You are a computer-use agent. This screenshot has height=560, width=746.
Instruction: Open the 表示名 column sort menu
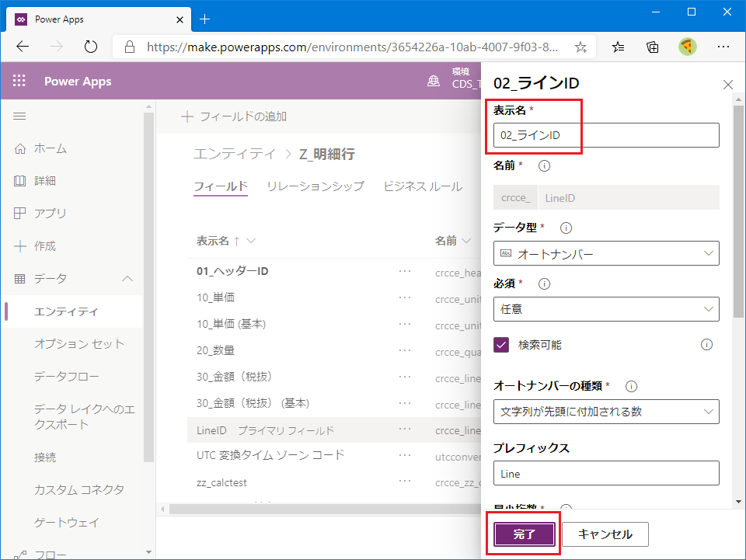[251, 241]
